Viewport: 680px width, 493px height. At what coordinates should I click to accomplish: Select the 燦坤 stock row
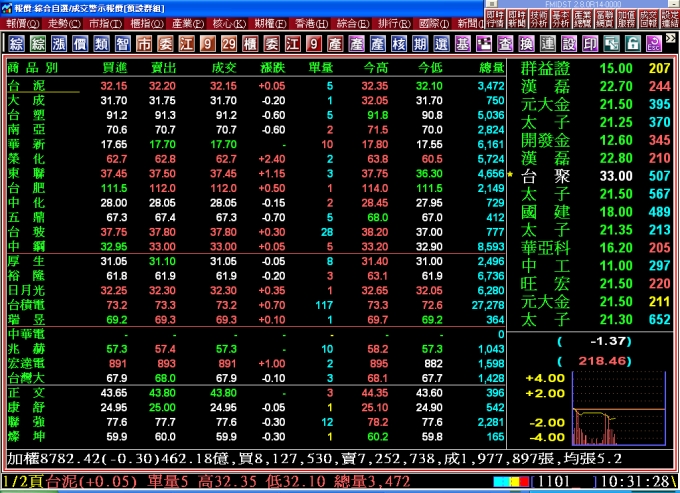(x=256, y=436)
